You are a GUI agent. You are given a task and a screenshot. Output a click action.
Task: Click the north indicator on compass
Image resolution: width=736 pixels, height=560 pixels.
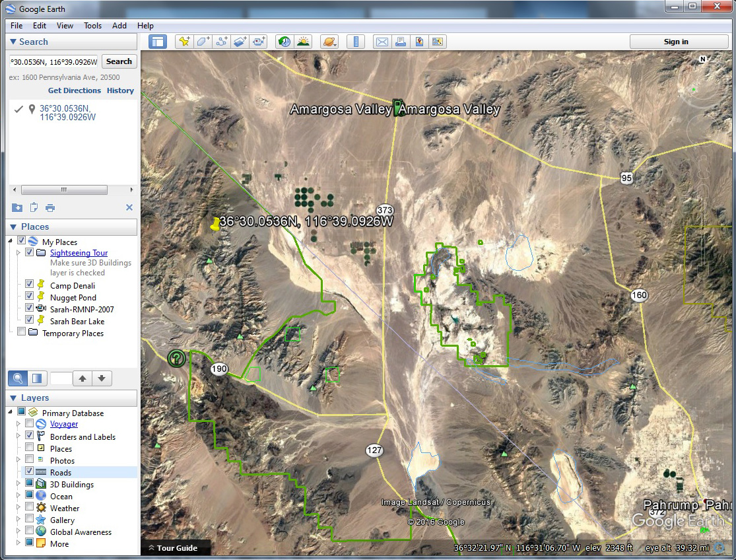coord(703,59)
